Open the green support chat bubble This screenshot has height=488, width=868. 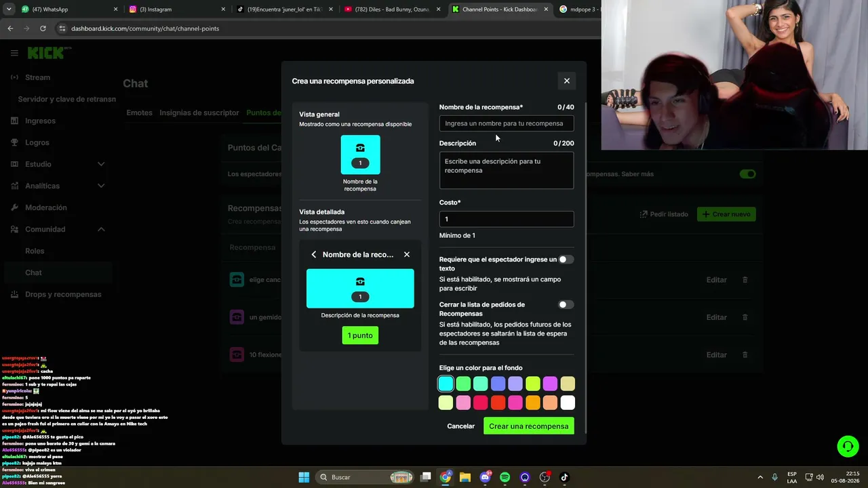[x=848, y=446]
